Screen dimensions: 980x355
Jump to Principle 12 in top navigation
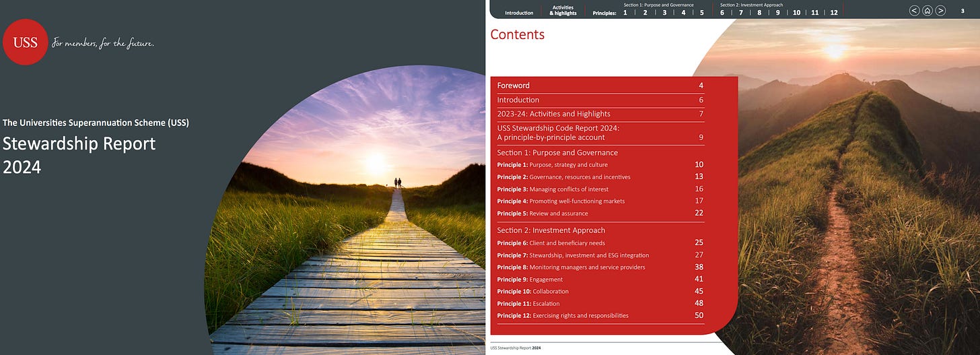click(834, 13)
